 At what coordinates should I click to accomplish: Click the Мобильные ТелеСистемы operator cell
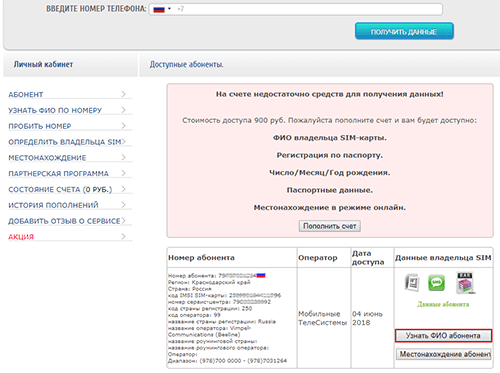(322, 318)
